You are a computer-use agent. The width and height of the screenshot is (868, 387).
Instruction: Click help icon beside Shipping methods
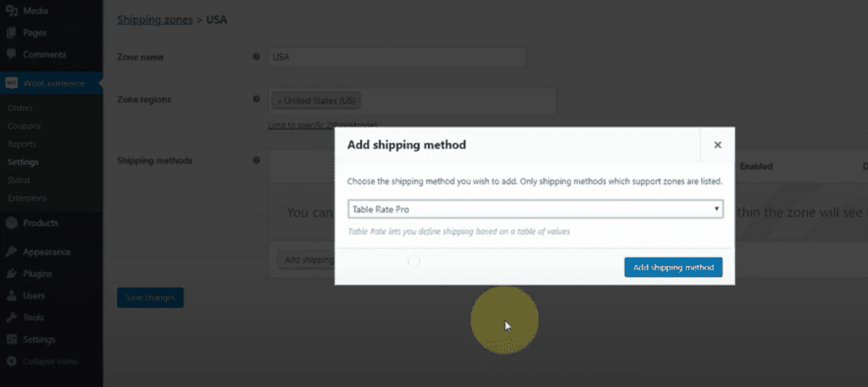(x=256, y=160)
